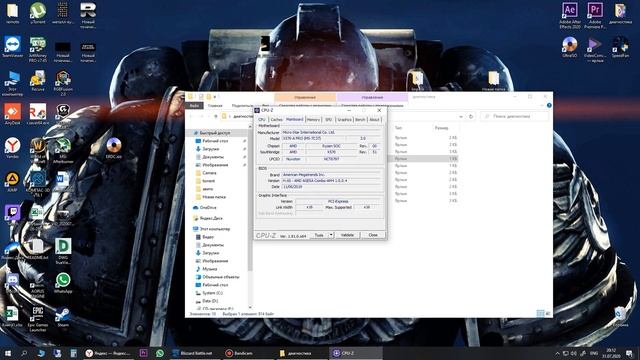Image resolution: width=640 pixels, height=360 pixels.
Task: Expand the Tools dropdown arrow in CPU-Z
Action: tap(331, 235)
